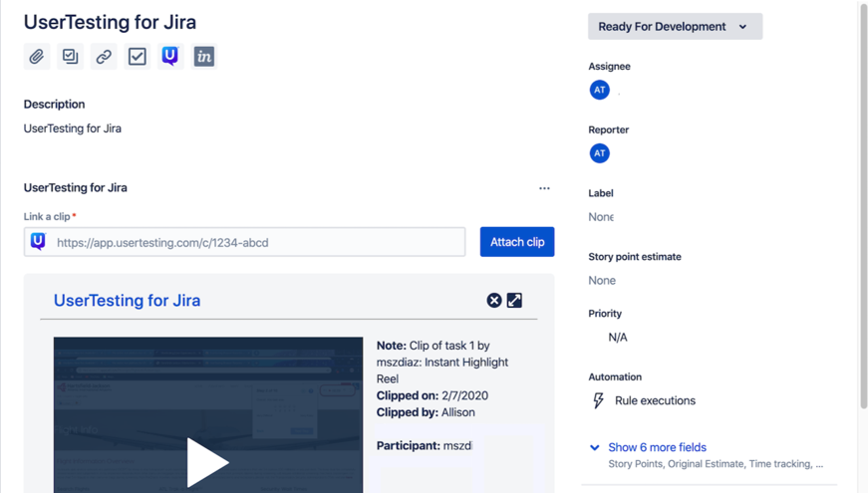Click the link issue chain icon

pos(104,57)
